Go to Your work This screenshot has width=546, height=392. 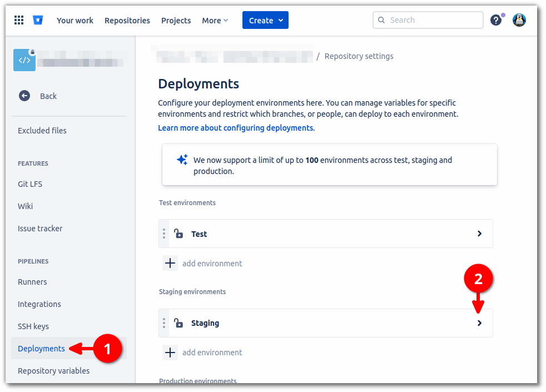click(x=75, y=20)
